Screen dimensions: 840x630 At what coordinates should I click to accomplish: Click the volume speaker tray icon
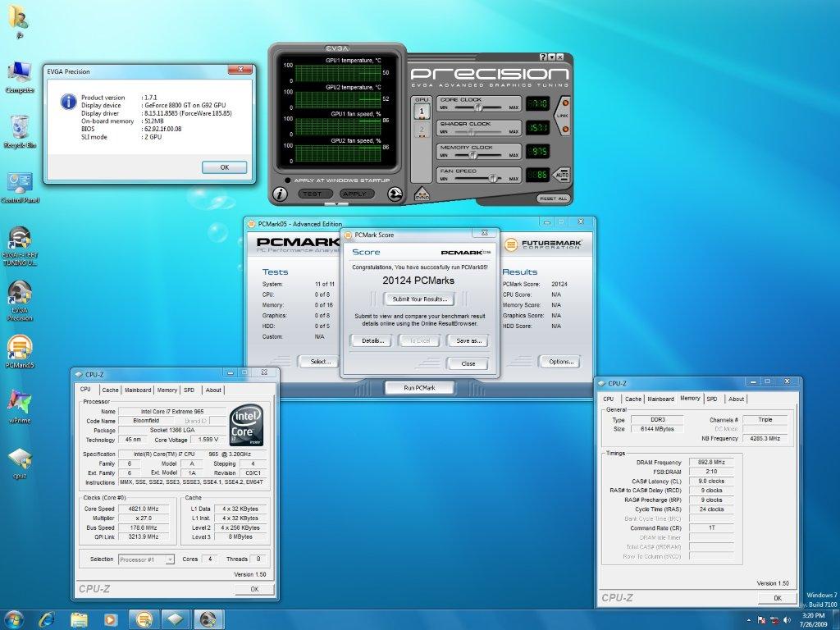[787, 620]
